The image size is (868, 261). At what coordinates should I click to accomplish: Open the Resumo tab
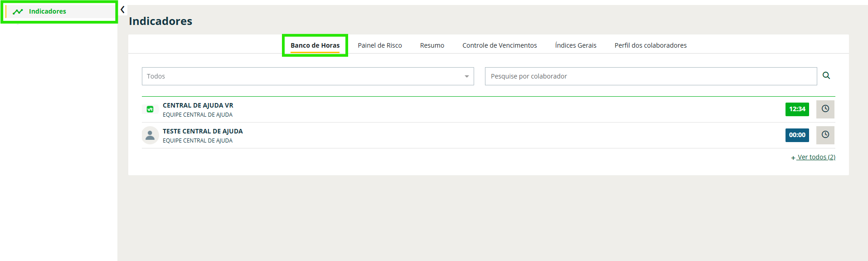coord(432,45)
